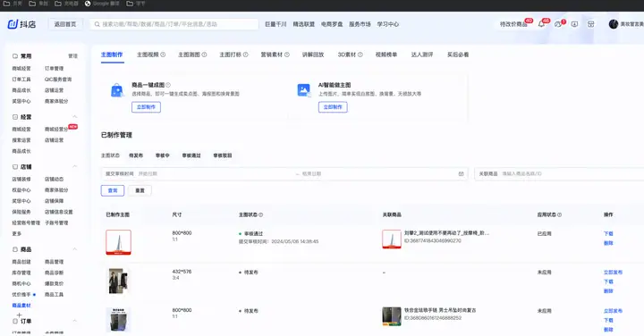
Task: Collapse the 商品 sidebar section
Action: tap(75, 249)
